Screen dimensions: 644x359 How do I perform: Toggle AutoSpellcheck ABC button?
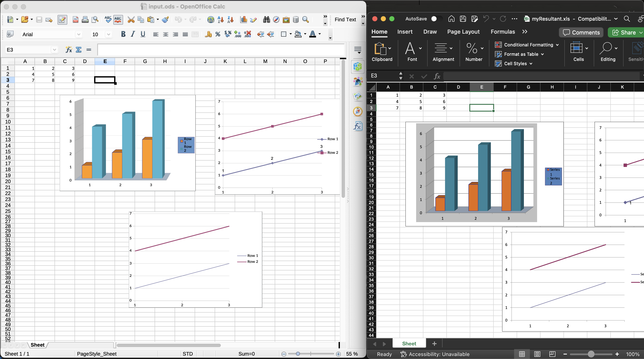tap(118, 20)
